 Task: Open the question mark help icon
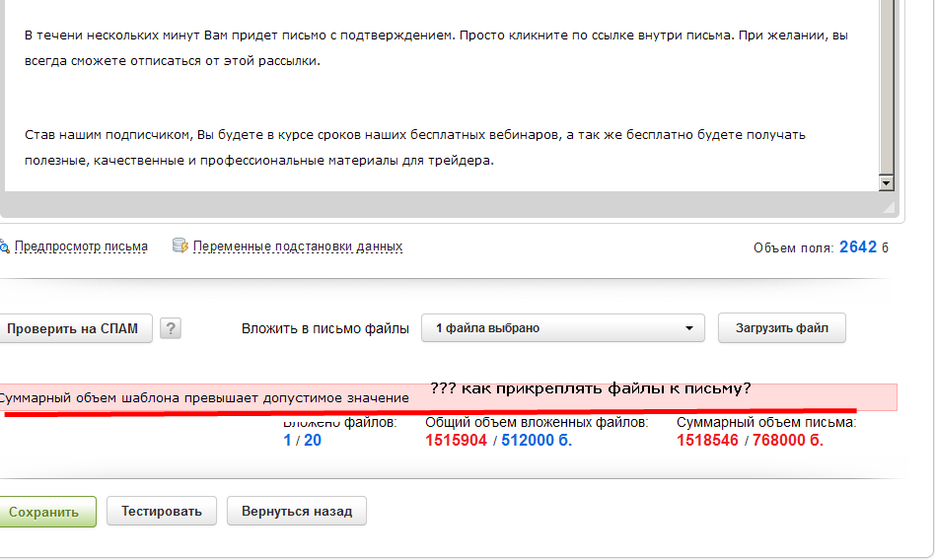coord(171,328)
